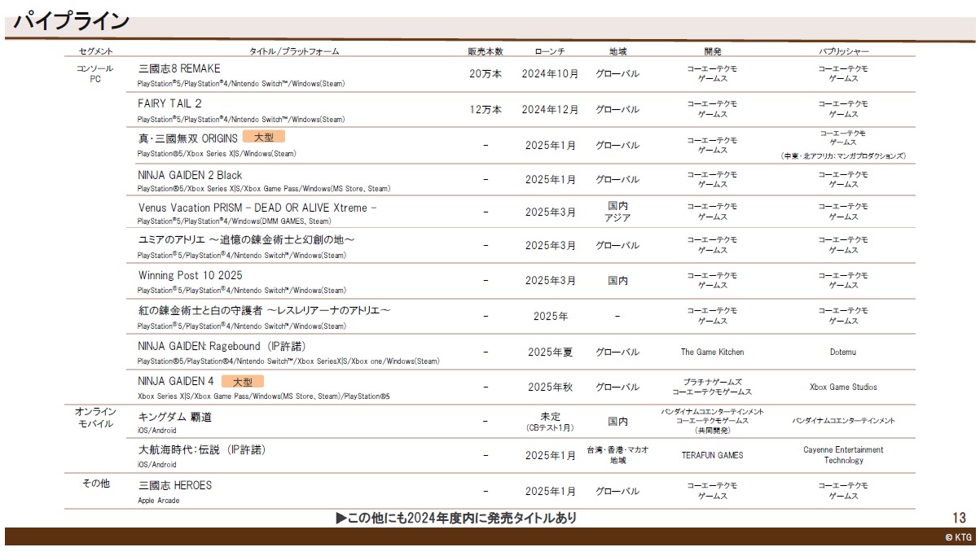Click the slide title パイプライン
Image resolution: width=980 pixels, height=556 pixels.
coord(72,20)
